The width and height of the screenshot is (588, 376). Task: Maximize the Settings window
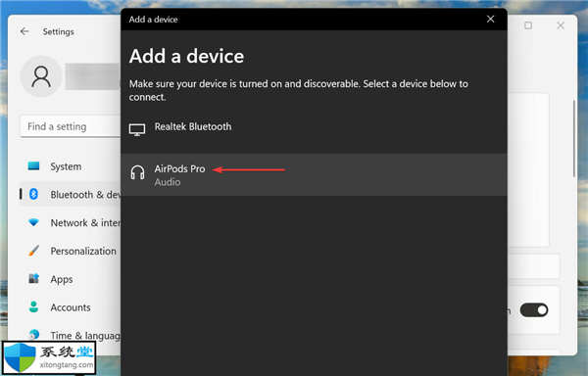[528, 25]
